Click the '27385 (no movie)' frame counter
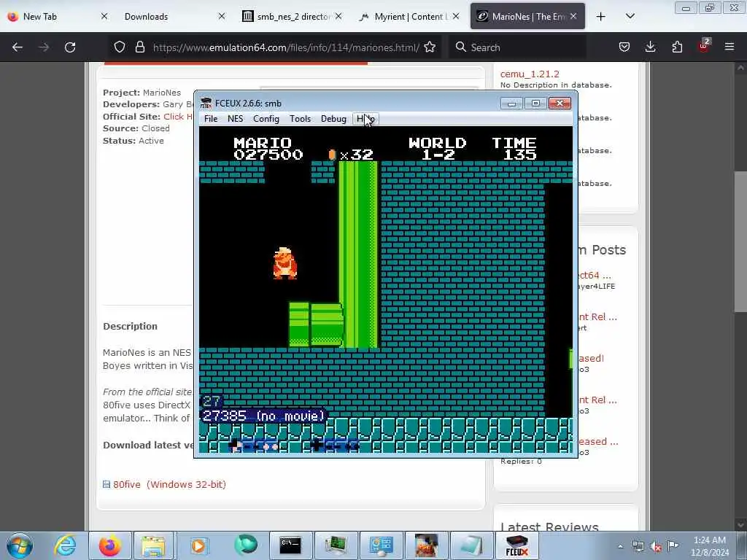This screenshot has width=747, height=560. 263,416
